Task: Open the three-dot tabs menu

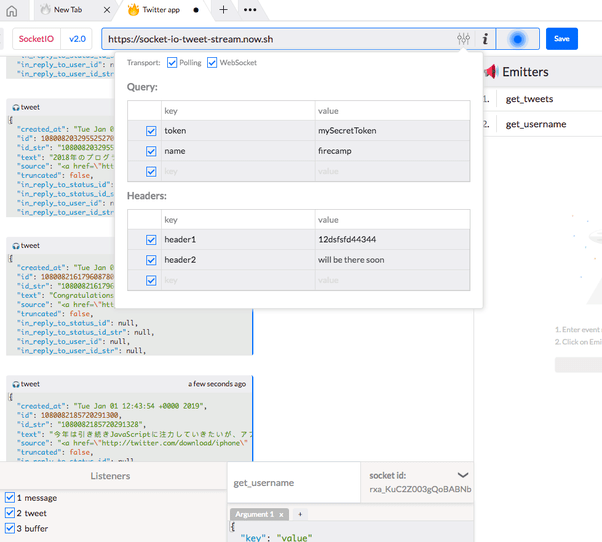Action: click(250, 10)
